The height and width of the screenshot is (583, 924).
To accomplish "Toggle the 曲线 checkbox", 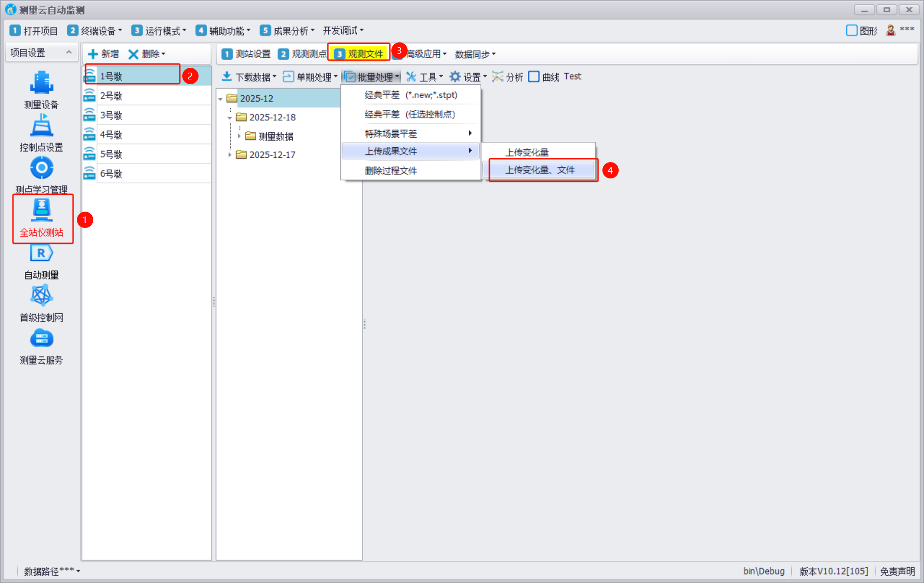I will point(534,77).
